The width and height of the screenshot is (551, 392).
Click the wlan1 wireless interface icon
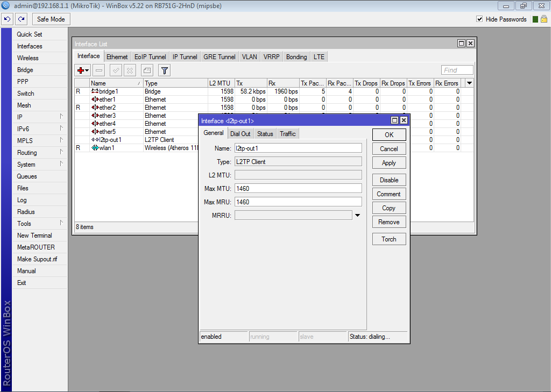95,148
